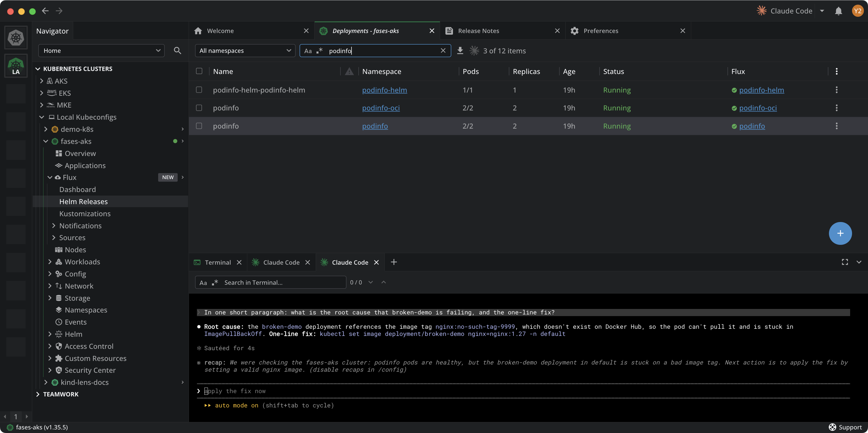Sort deployments by the Age column
The image size is (868, 433).
click(569, 71)
